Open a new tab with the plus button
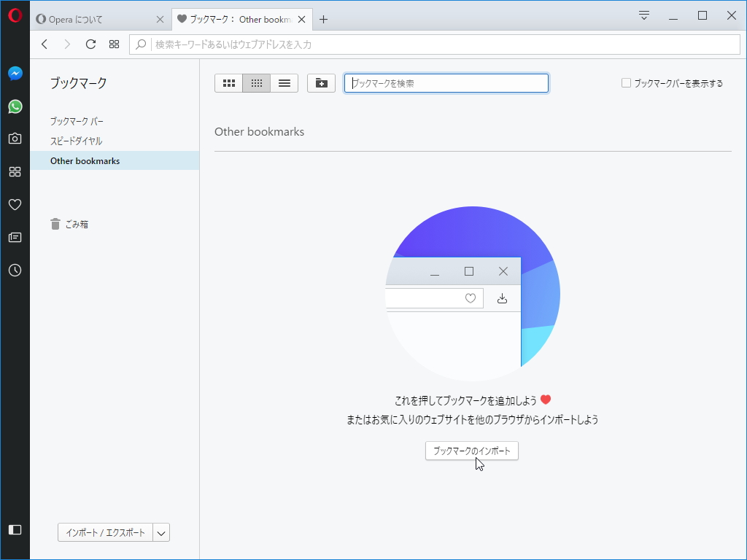This screenshot has height=560, width=747. (322, 19)
